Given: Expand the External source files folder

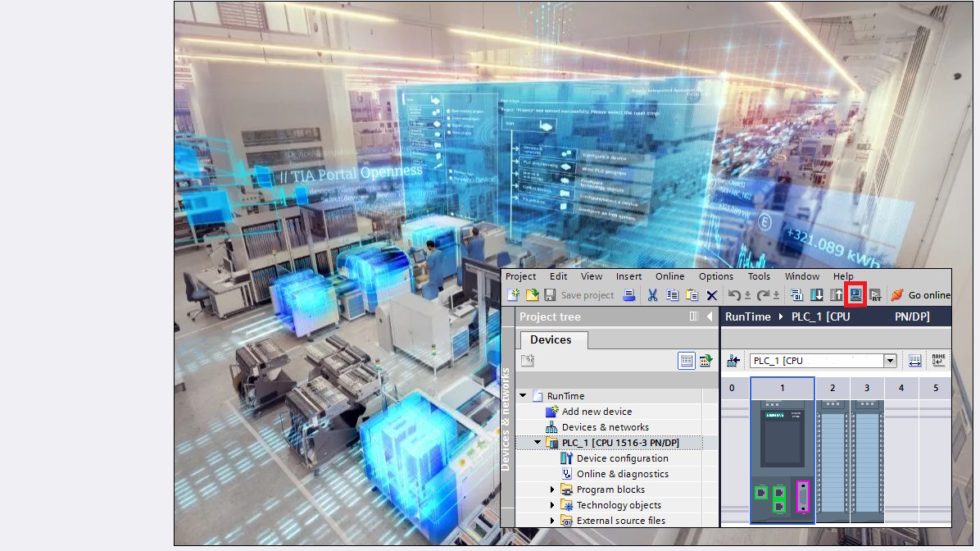Looking at the screenshot, I should coord(552,521).
